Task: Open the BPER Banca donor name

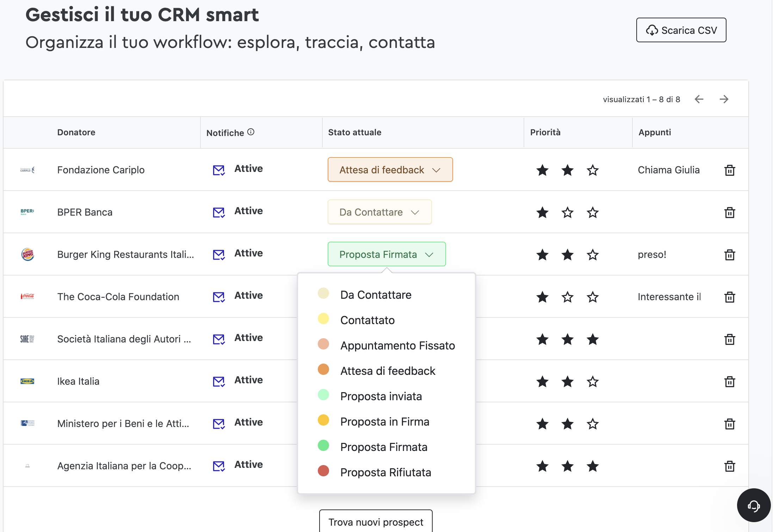Action: tap(85, 212)
